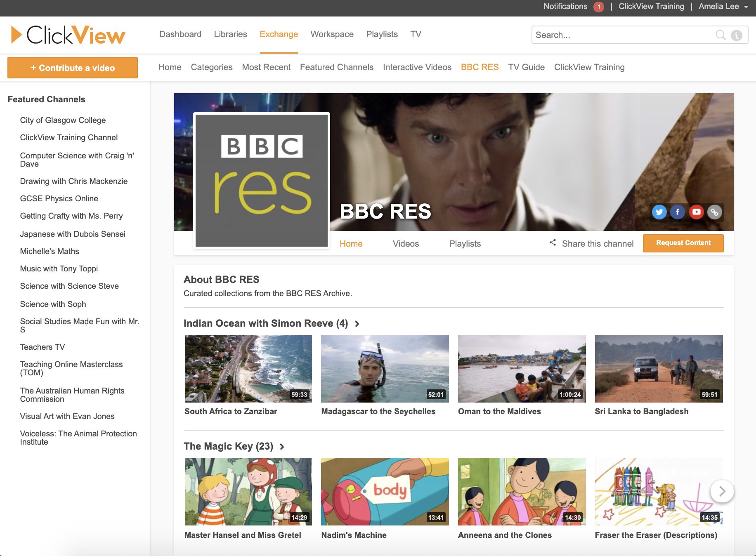756x556 pixels.
Task: Copy channel link icon
Action: [x=715, y=212]
